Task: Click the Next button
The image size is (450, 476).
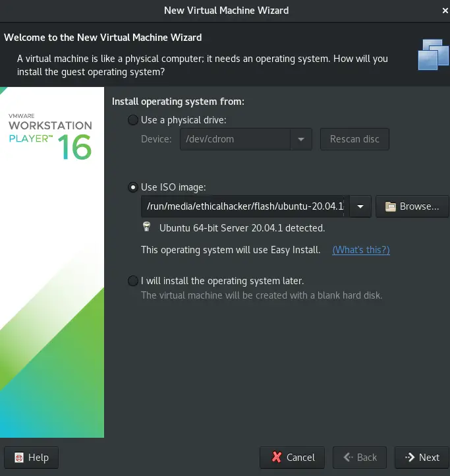Action: [x=422, y=457]
